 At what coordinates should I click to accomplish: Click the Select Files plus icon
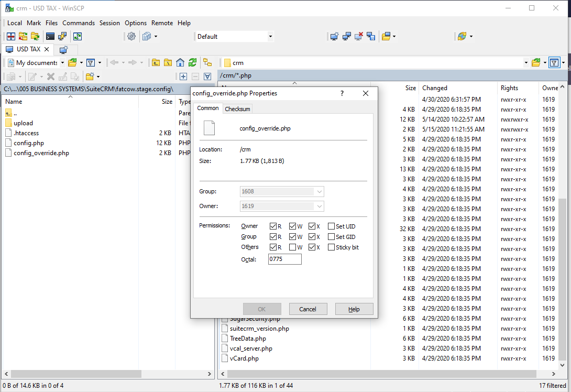pos(183,77)
